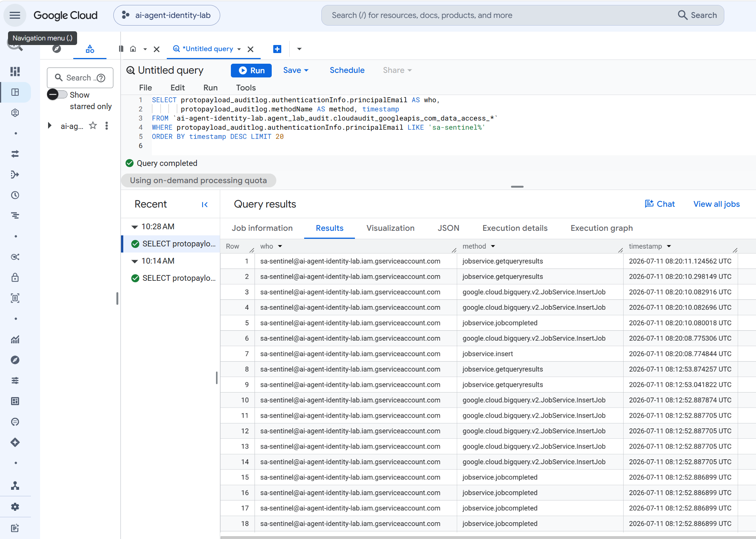Open the timestamp column header dropdown
756x539 pixels.
[669, 246]
